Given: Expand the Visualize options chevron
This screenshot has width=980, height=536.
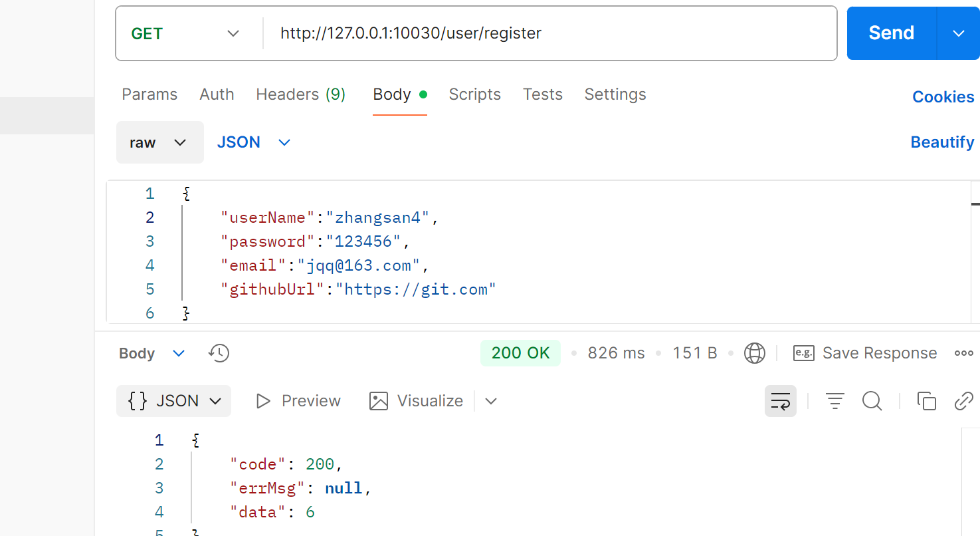Looking at the screenshot, I should click(x=491, y=401).
